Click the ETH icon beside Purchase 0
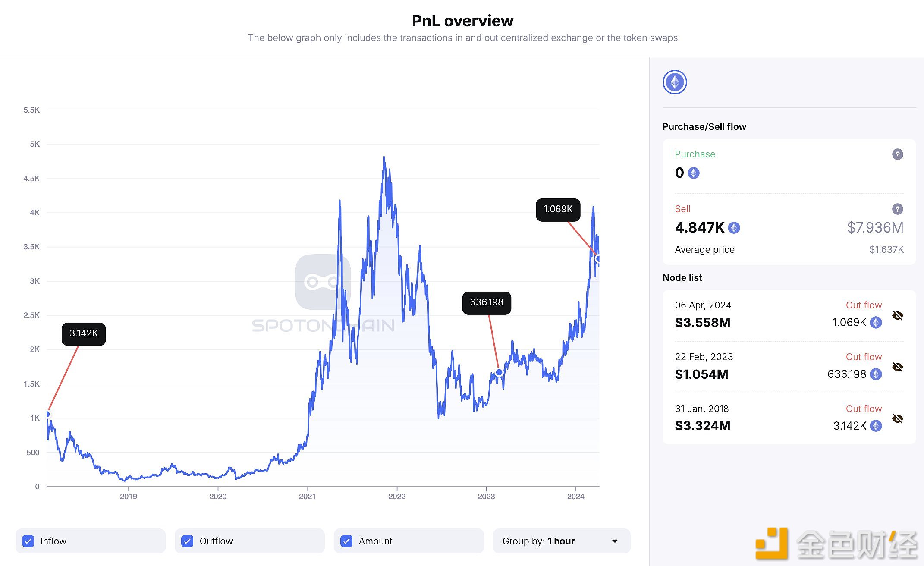The height and width of the screenshot is (566, 924). coord(694,173)
